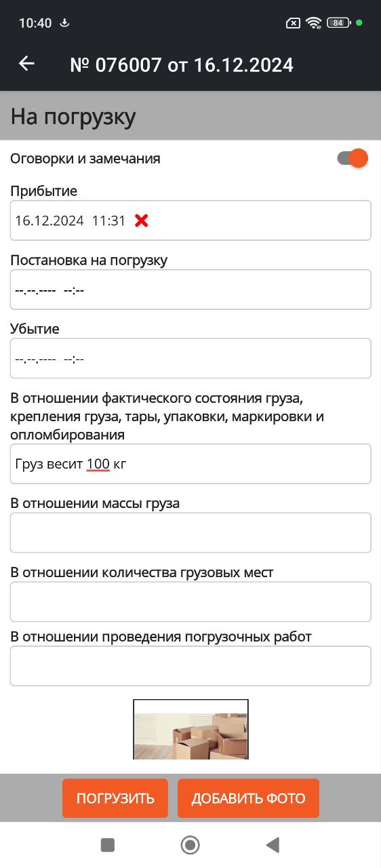Screen dimensions: 381x868
Task: Toggle Оговорки и замечания switch off
Action: click(353, 159)
